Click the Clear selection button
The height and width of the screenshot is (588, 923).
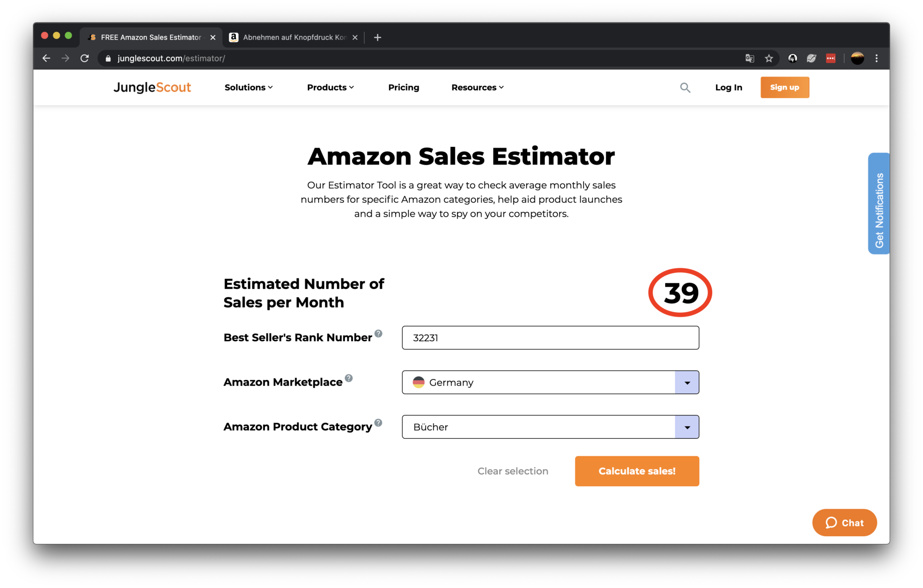(x=512, y=471)
